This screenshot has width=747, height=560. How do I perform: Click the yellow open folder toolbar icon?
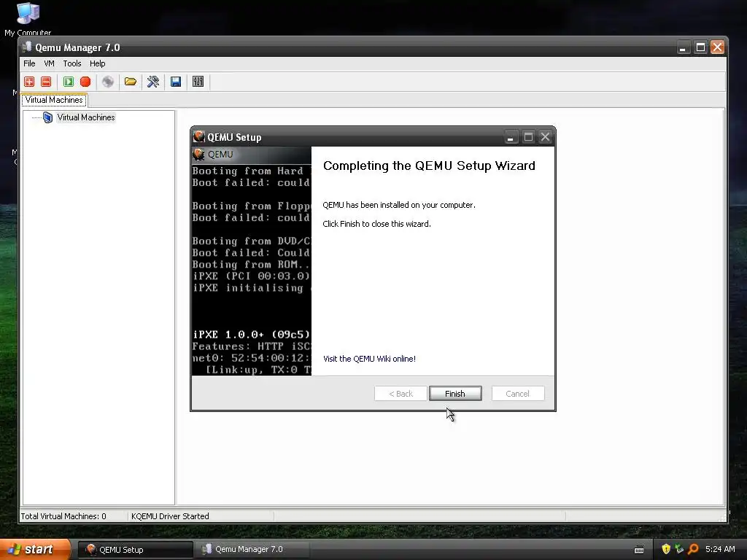131,82
